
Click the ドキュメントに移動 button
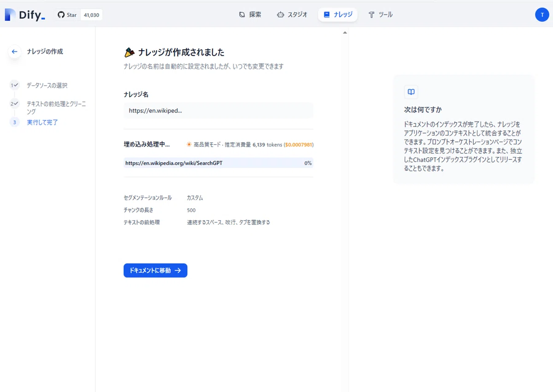(155, 270)
